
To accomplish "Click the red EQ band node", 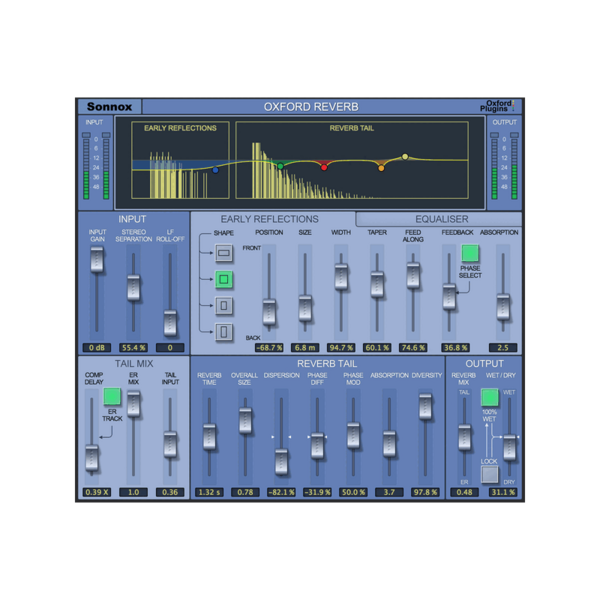I will pos(324,167).
